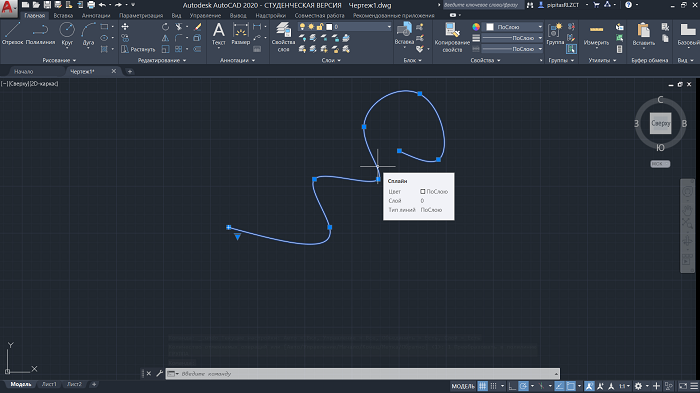
Task: Toggle object snap tracking
Action: [559, 386]
